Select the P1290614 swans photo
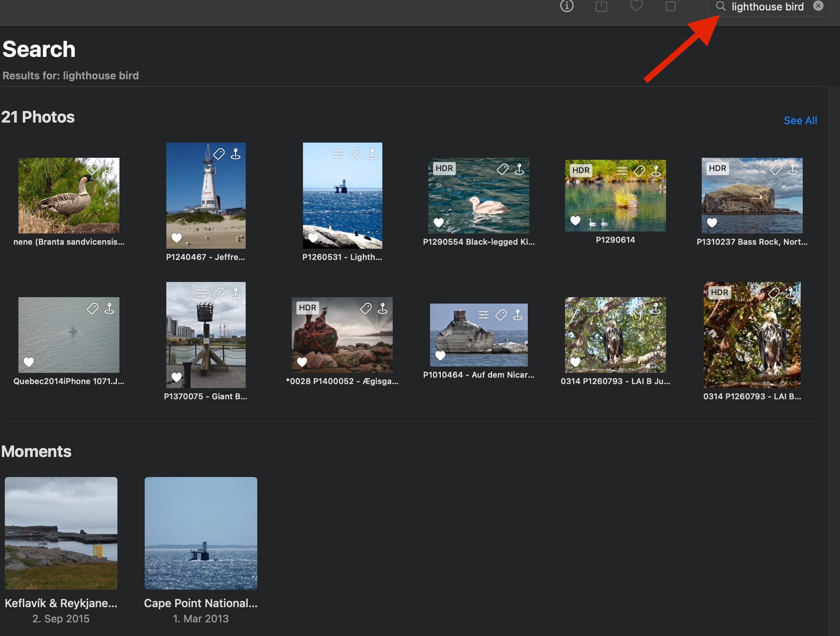The width and height of the screenshot is (840, 636). [615, 196]
